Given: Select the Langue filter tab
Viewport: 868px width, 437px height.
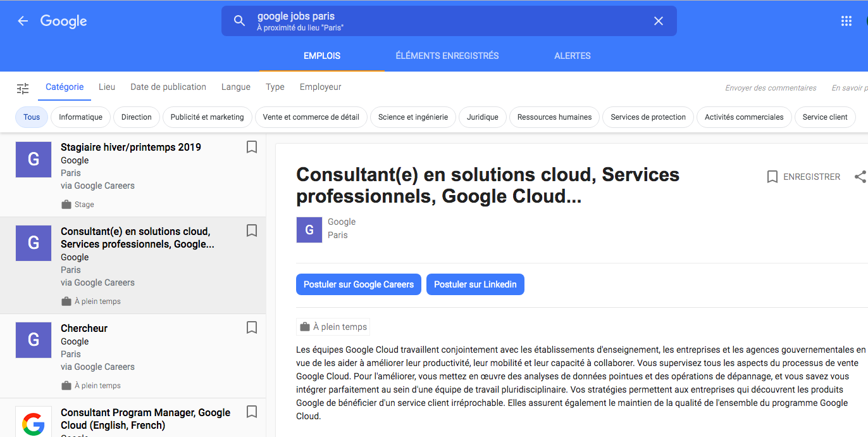Looking at the screenshot, I should (236, 87).
